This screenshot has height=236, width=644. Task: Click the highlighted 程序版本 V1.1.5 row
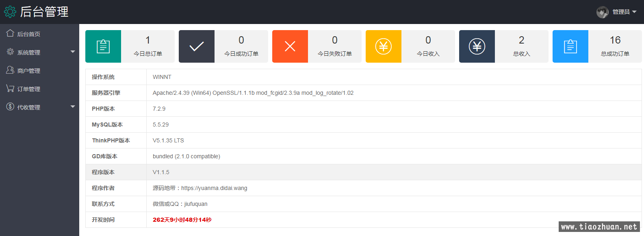tap(363, 172)
